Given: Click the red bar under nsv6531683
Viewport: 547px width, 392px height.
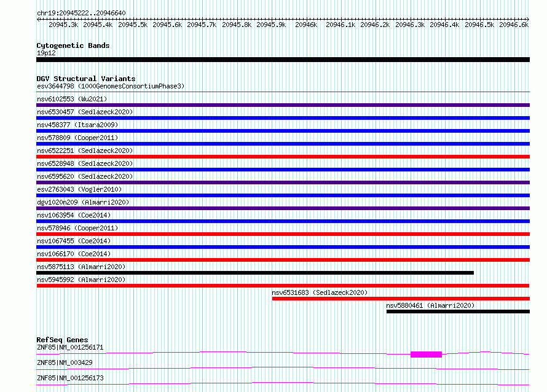Looking at the screenshot, I should pos(401,299).
